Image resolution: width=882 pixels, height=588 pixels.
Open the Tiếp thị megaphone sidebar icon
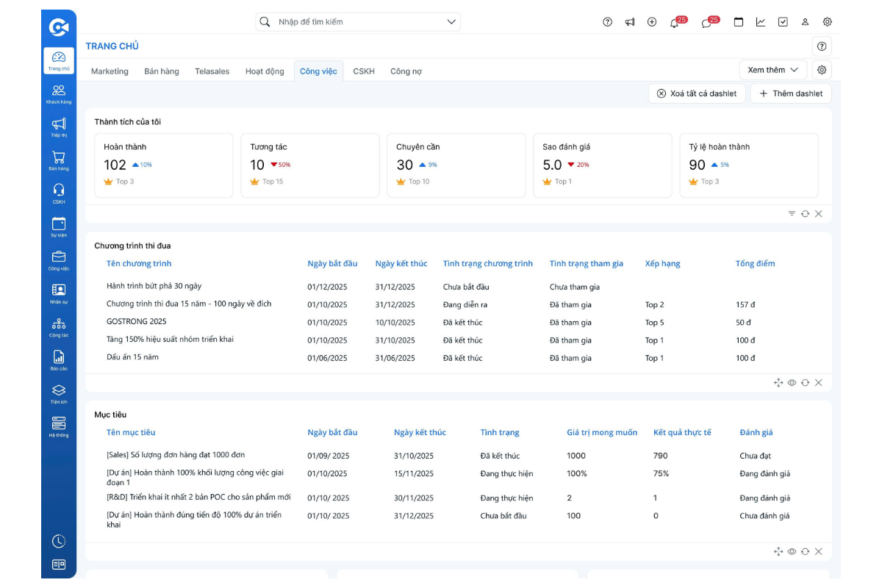pyautogui.click(x=59, y=126)
